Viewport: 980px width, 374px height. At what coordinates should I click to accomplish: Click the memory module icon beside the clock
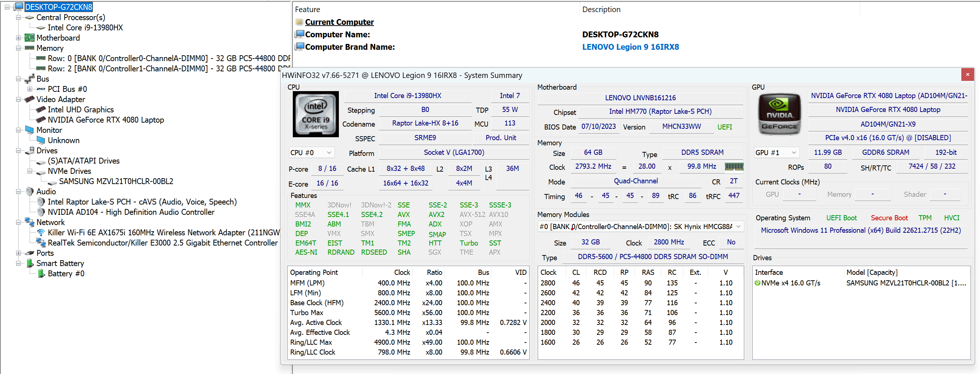(734, 167)
